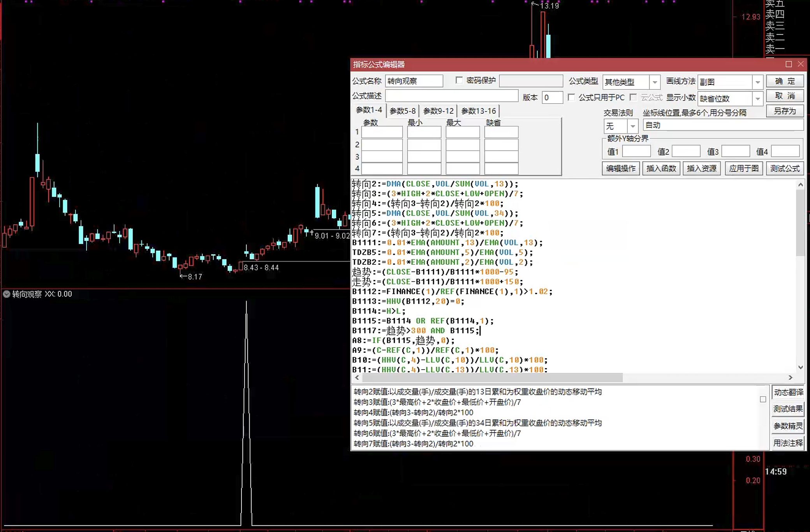The height and width of the screenshot is (532, 810).
Task: Click parameter row 2 最大 field
Action: coord(463,144)
